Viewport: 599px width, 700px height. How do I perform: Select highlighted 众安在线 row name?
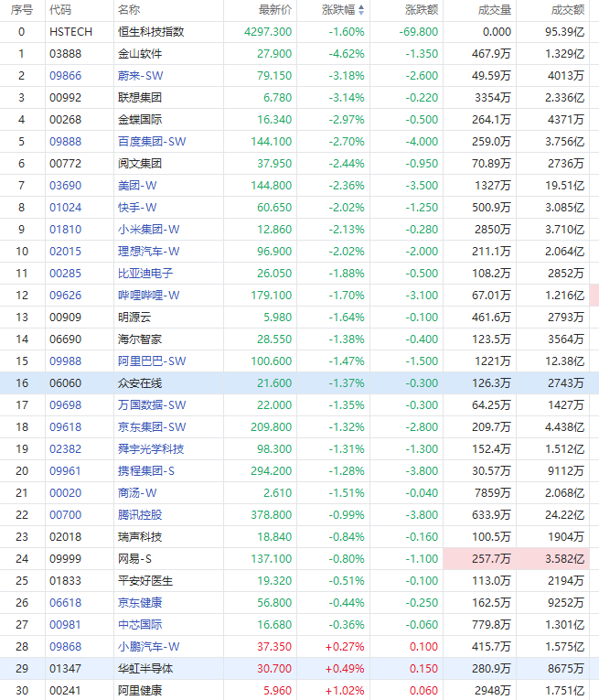tap(140, 383)
